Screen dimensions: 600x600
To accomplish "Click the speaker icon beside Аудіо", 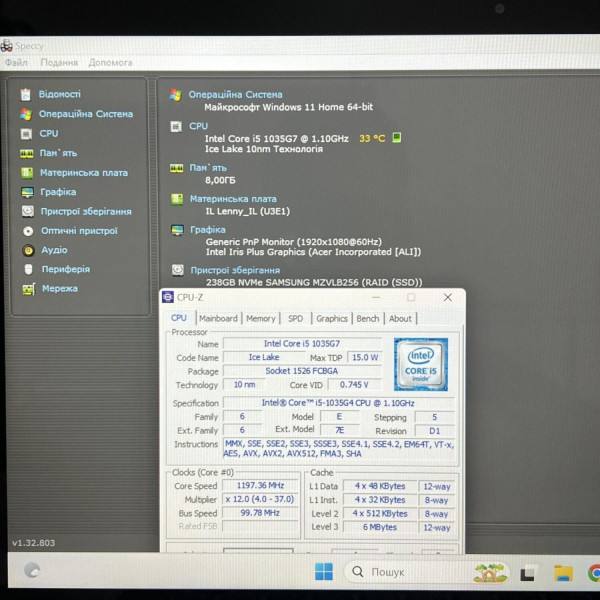I will 28,250.
